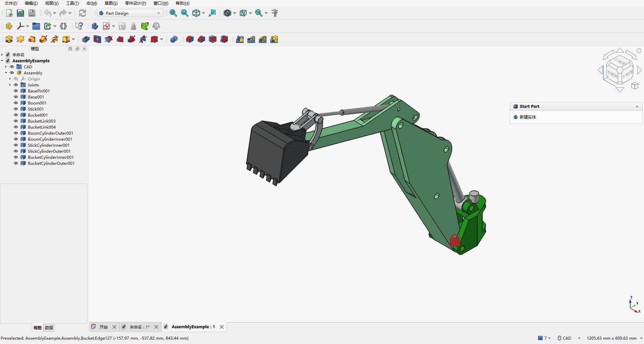The width and height of the screenshot is (644, 344).
Task: Click the 新建实体 button
Action: tap(528, 117)
